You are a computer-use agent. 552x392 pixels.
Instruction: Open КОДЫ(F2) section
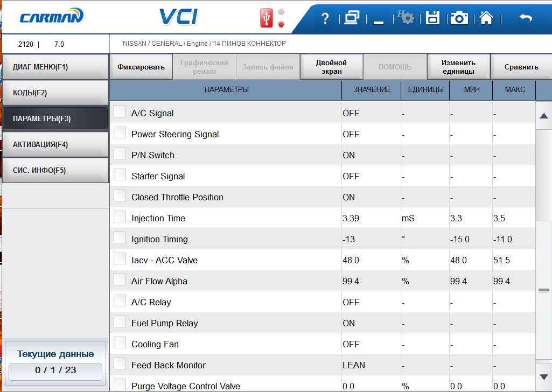click(x=55, y=93)
